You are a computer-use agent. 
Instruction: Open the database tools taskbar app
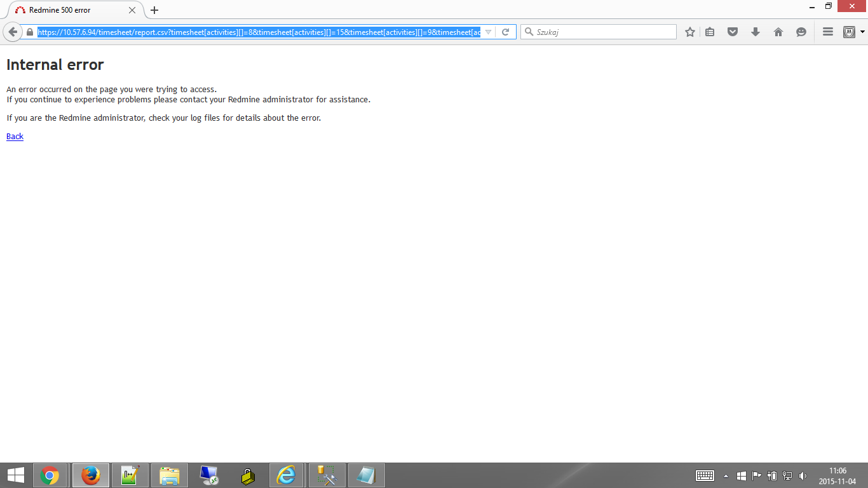(327, 475)
